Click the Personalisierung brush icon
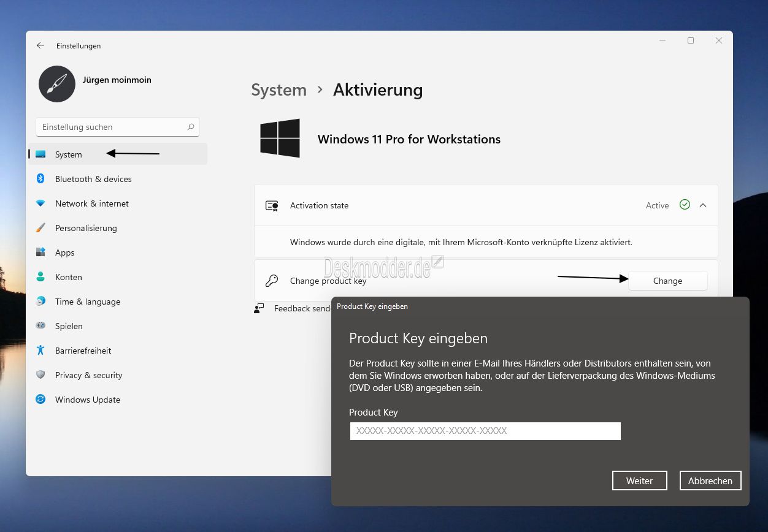Image resolution: width=768 pixels, height=532 pixels. point(40,228)
